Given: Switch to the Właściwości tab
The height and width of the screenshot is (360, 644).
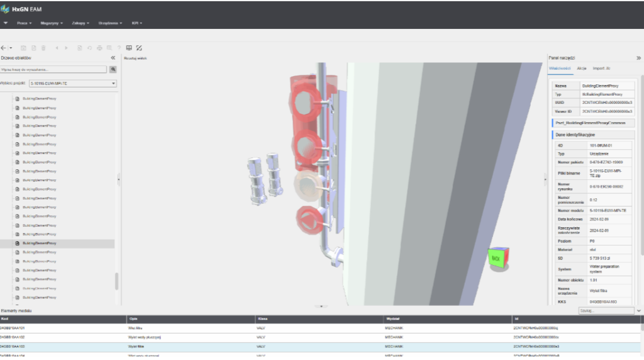Looking at the screenshot, I should tap(560, 68).
